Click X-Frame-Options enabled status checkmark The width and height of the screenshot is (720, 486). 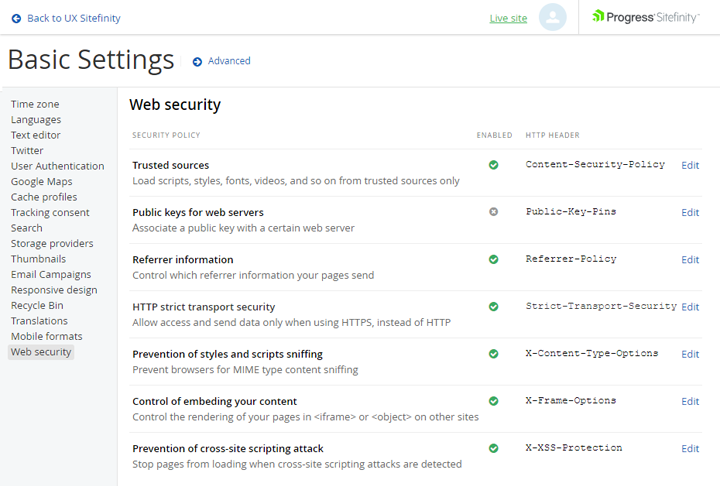click(x=494, y=401)
